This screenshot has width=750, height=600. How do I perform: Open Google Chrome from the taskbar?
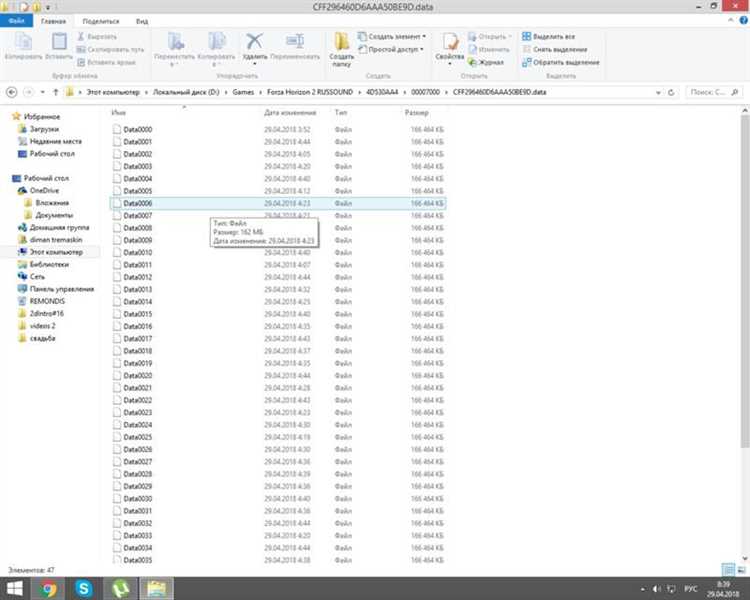point(48,589)
